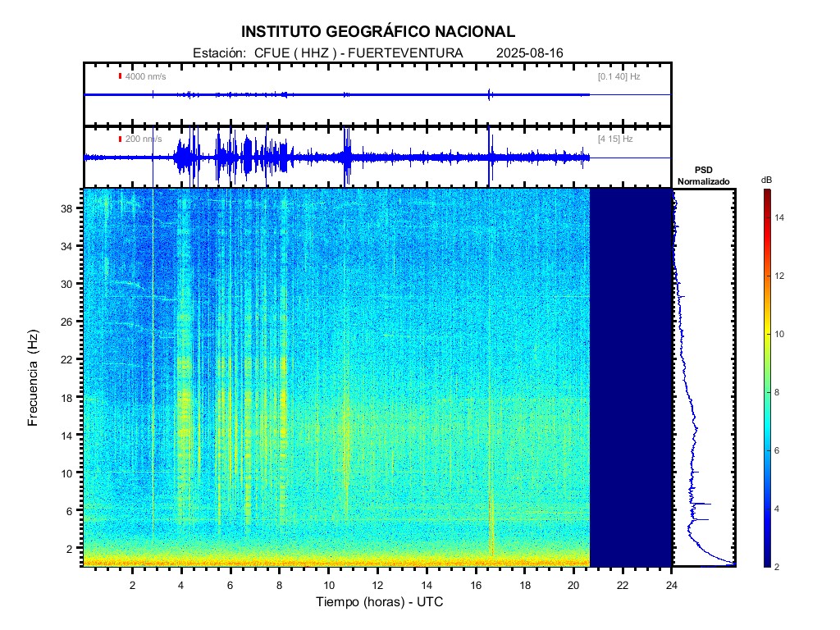The height and width of the screenshot is (630, 840).
Task: Click the 4-15 Hz waveform burst near hour 11
Action: point(347,157)
